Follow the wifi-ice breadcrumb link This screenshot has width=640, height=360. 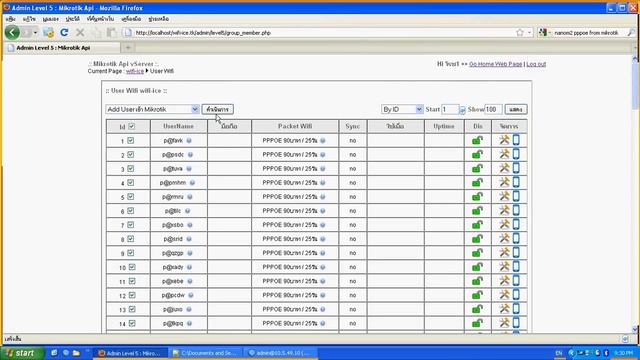[x=135, y=71]
